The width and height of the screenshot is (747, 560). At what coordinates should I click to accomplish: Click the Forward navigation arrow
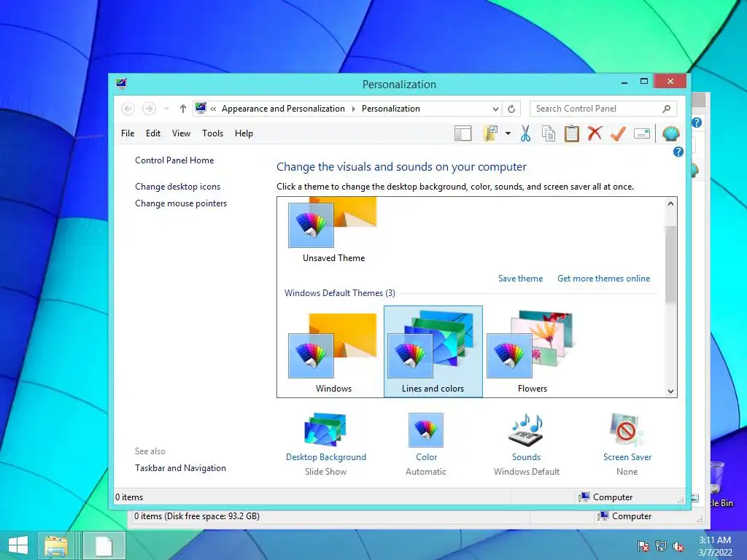point(149,109)
